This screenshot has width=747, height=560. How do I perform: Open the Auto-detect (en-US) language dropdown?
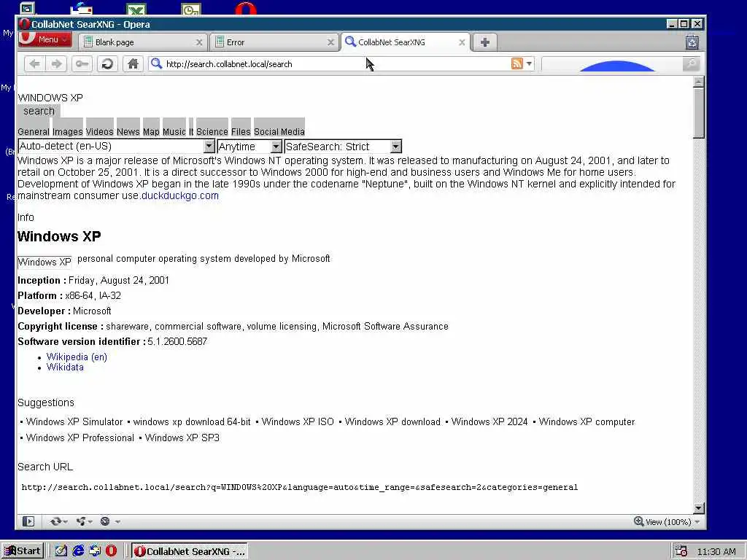116,146
